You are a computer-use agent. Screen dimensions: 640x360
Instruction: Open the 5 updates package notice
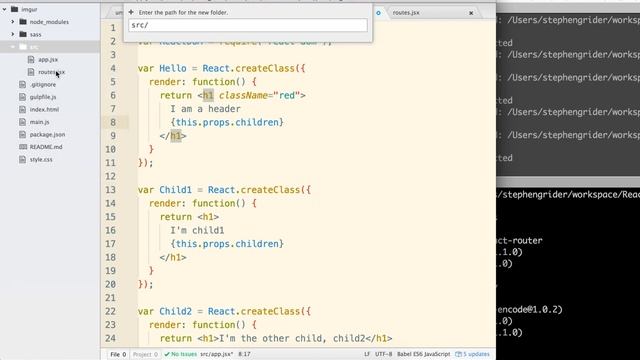coord(472,354)
